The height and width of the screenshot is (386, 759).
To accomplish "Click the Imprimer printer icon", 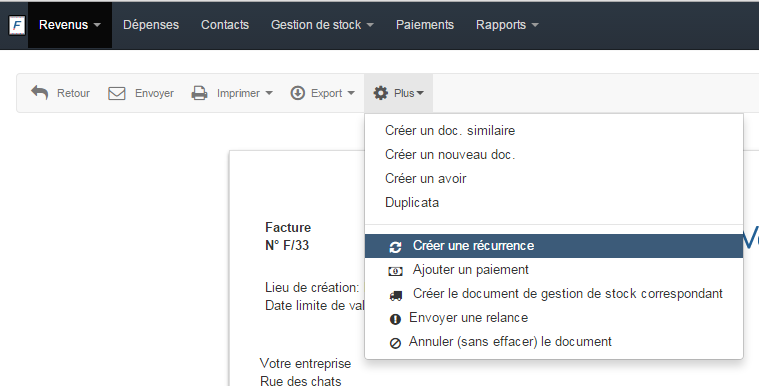I will click(199, 93).
